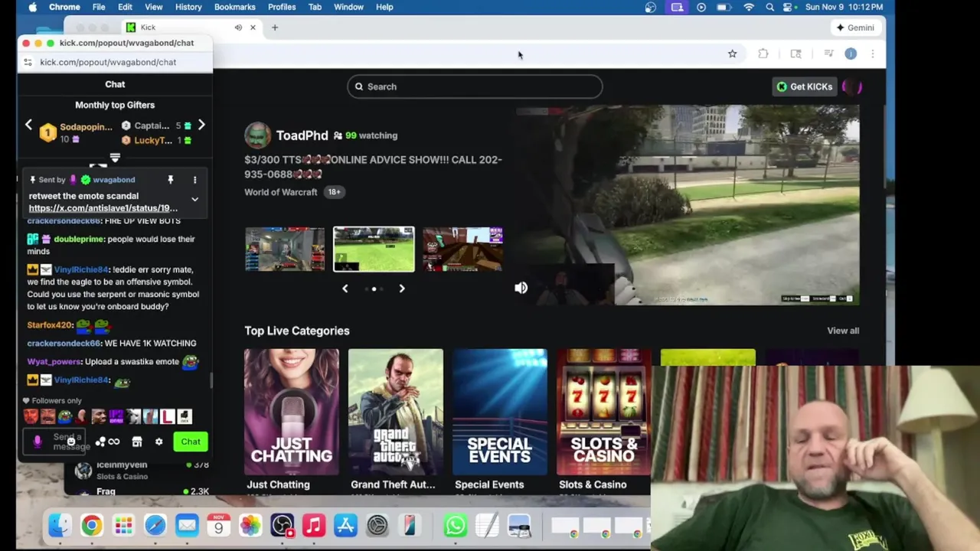
Task: Select the third featured stream thumbnail
Action: tap(462, 249)
